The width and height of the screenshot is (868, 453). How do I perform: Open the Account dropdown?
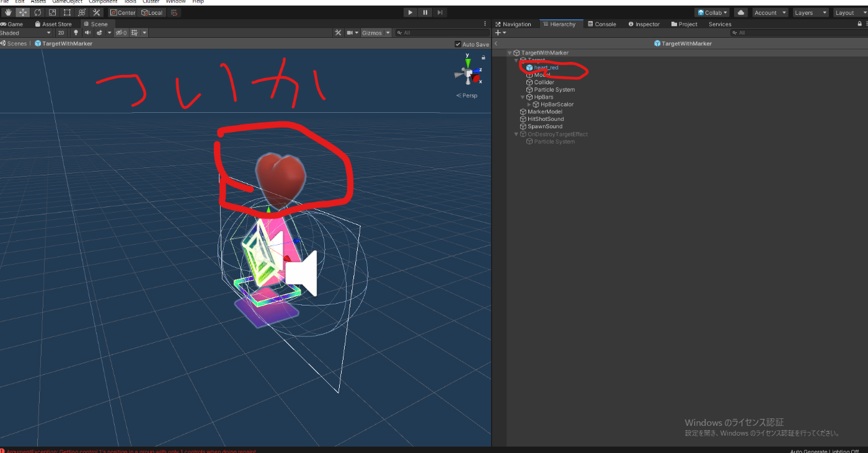pos(770,12)
